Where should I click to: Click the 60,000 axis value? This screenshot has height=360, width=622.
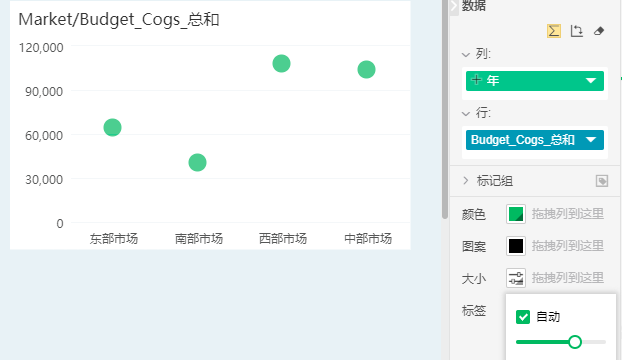point(44,136)
